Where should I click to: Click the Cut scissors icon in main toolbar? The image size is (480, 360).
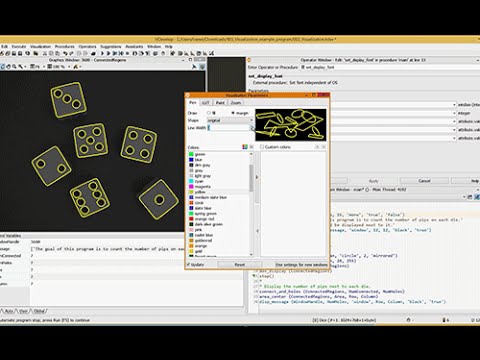(x=45, y=53)
